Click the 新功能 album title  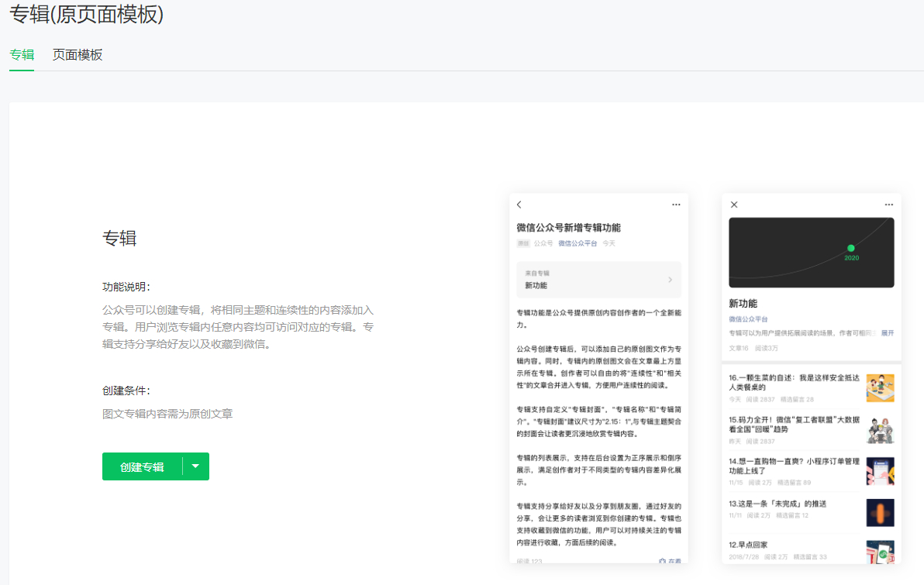[x=743, y=304]
